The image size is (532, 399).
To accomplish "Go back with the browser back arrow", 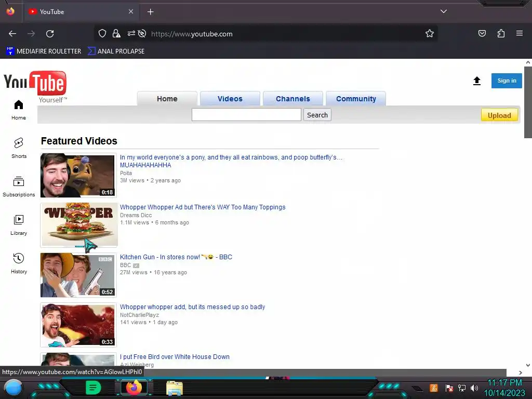I will point(12,34).
